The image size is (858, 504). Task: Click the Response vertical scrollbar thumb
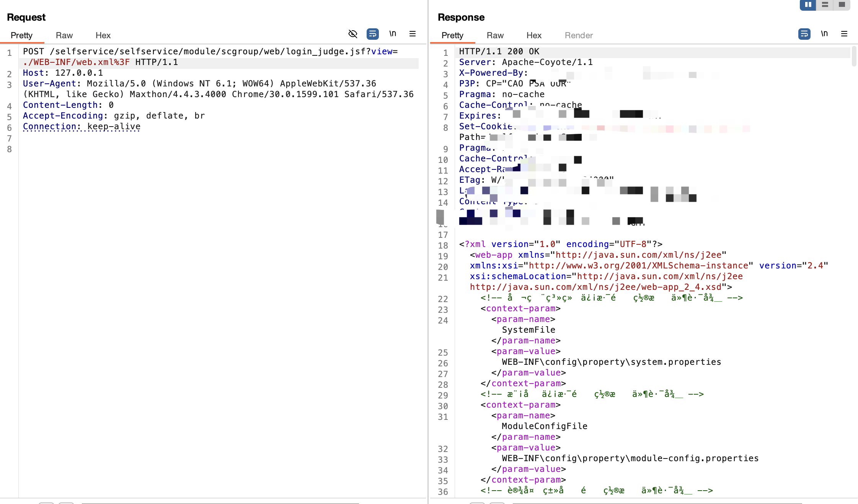pyautogui.click(x=854, y=57)
